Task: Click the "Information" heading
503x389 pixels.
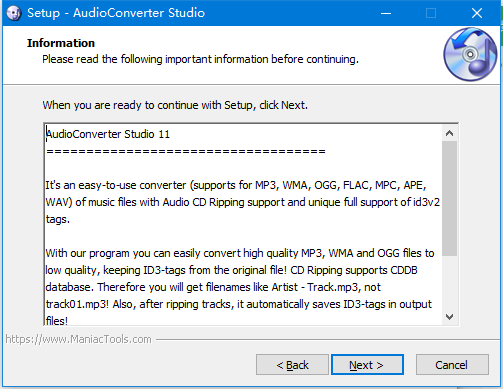Action: (x=61, y=43)
